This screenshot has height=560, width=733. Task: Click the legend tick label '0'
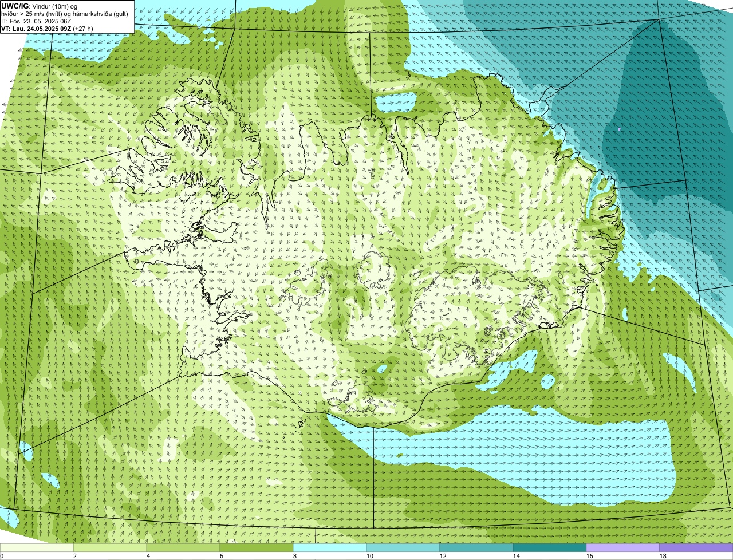[2, 556]
